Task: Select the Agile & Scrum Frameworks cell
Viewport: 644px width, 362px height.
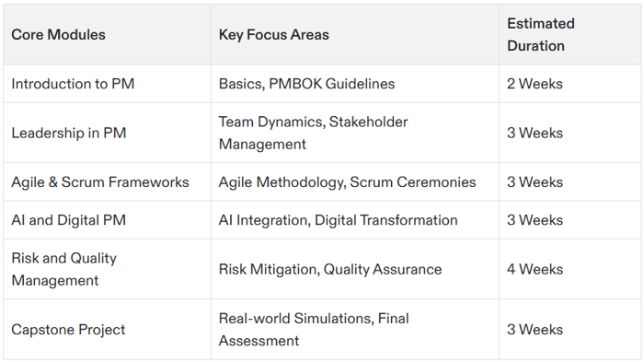Action: [108, 181]
